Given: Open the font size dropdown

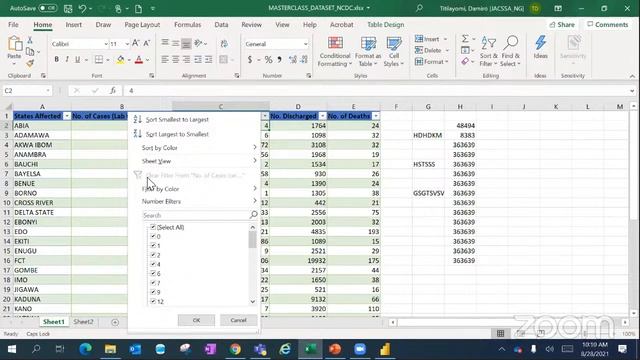Looking at the screenshot, I should pos(127,44).
